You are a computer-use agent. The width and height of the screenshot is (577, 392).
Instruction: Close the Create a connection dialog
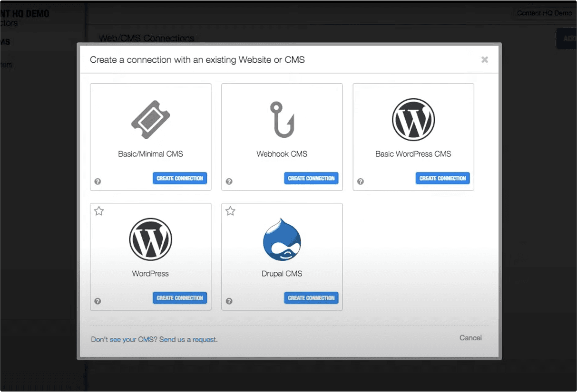485,59
